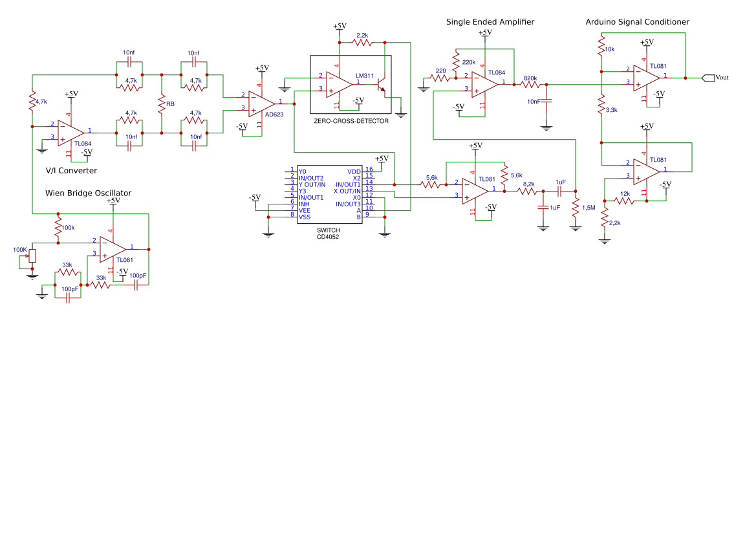Click the Vout output port label
Viewport: 756px width, 535px height.
(x=709, y=77)
